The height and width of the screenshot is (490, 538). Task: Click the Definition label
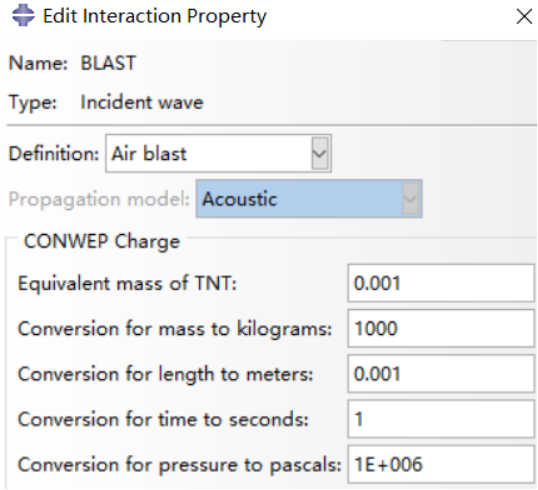click(54, 153)
